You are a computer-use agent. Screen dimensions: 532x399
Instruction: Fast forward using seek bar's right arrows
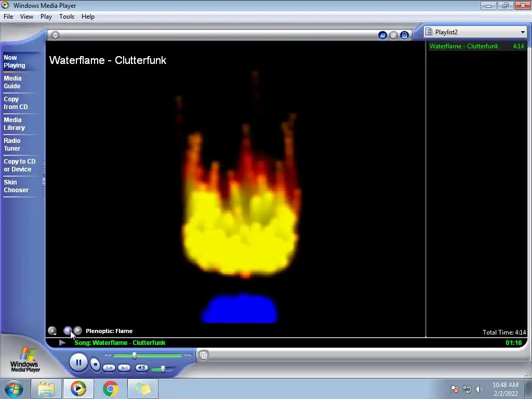(x=188, y=355)
